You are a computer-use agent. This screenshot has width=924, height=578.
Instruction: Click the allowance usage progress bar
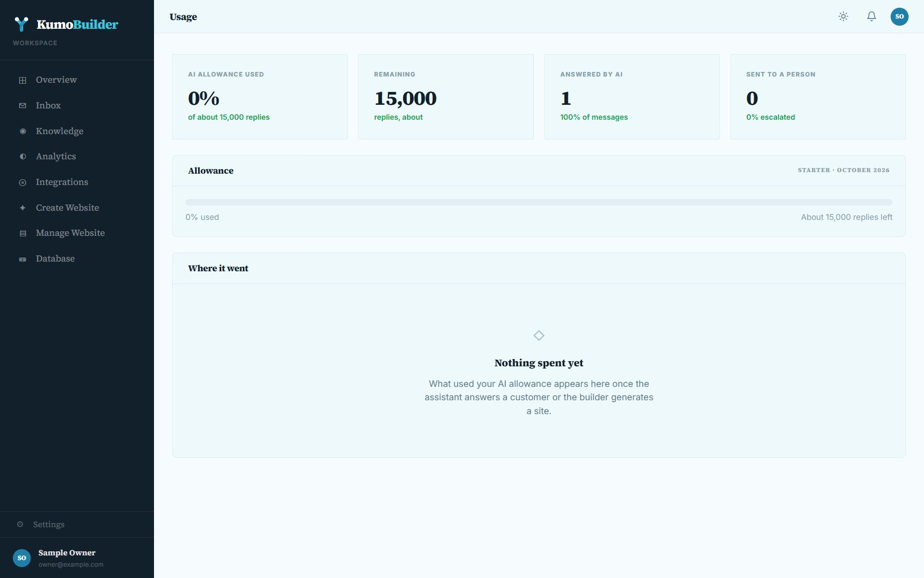[539, 202]
